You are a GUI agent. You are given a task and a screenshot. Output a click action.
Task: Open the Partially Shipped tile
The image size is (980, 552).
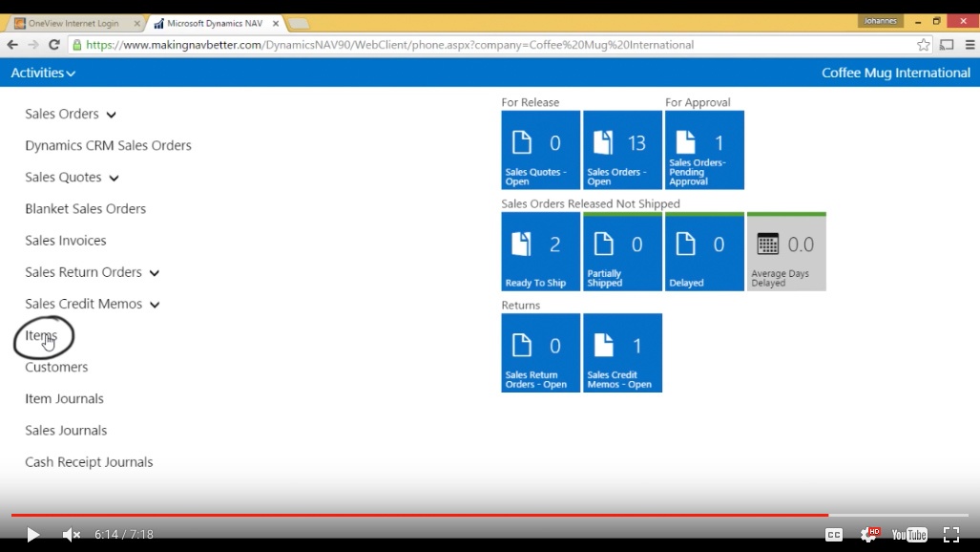pos(622,251)
